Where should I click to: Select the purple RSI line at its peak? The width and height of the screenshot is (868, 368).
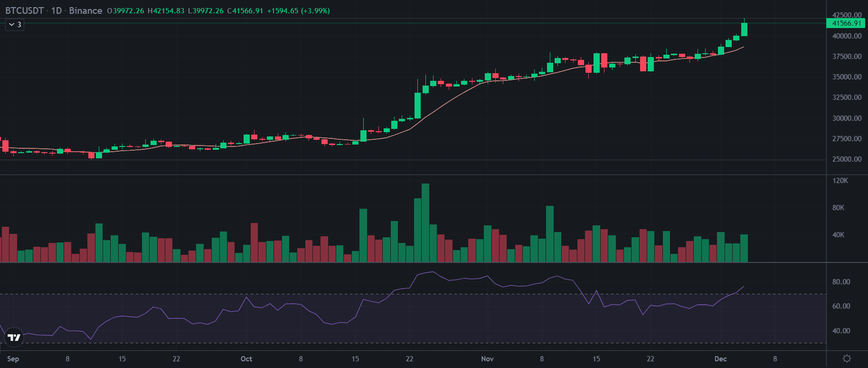(431, 272)
